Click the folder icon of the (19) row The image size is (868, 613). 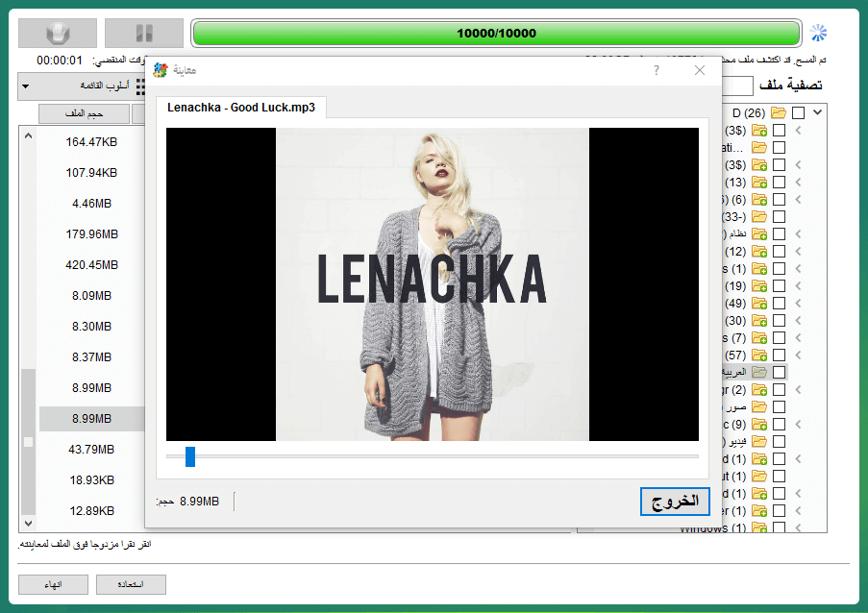tap(759, 286)
